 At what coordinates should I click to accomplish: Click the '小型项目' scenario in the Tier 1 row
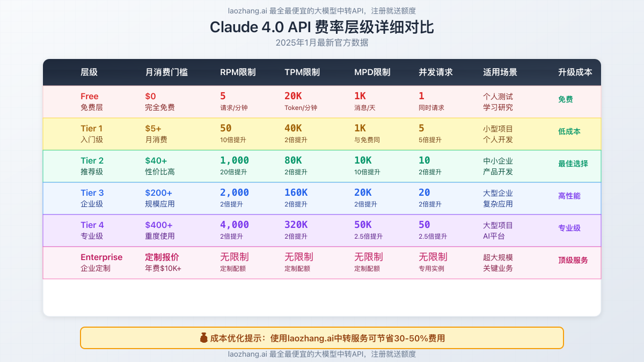(x=498, y=129)
